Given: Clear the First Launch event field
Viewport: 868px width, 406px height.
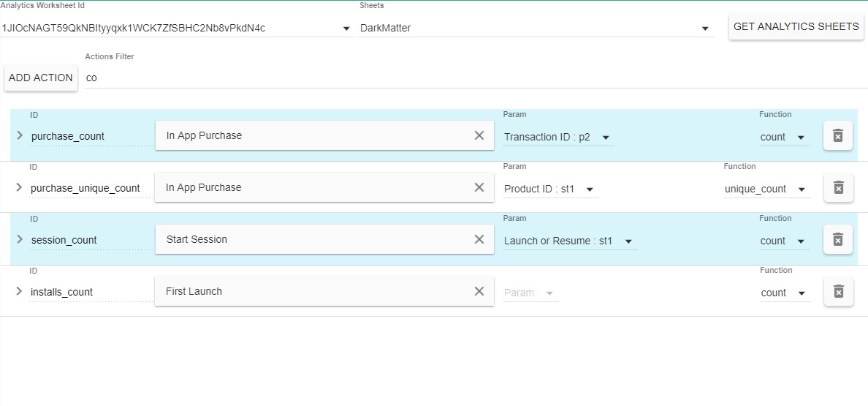Looking at the screenshot, I should [x=479, y=291].
